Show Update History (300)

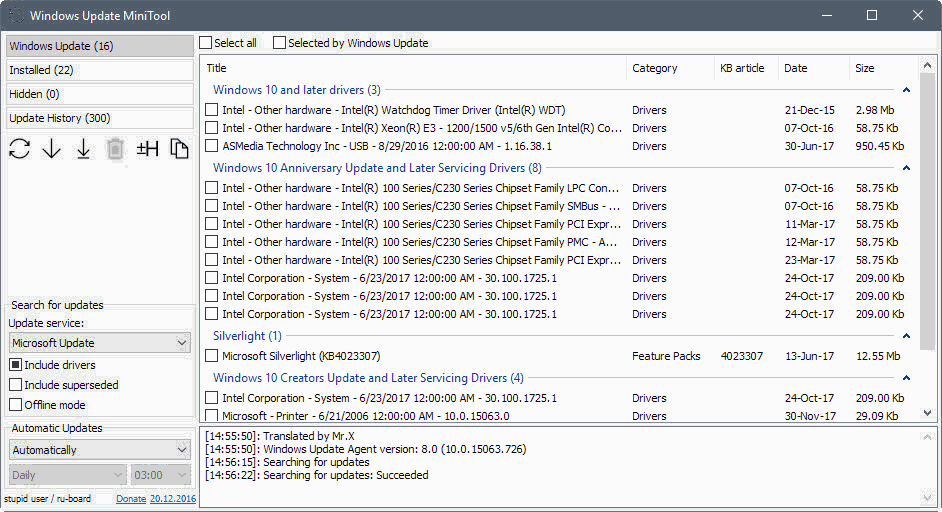tap(100, 118)
